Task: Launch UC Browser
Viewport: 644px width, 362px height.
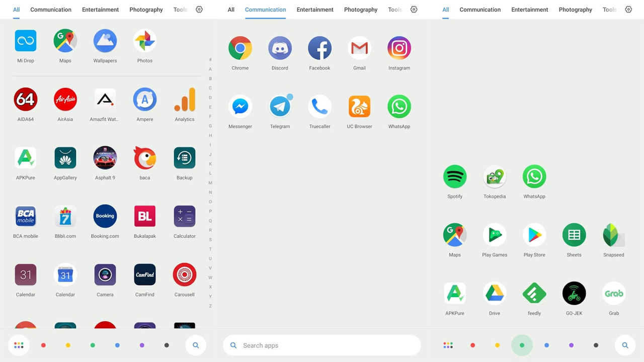Action: [x=360, y=107]
